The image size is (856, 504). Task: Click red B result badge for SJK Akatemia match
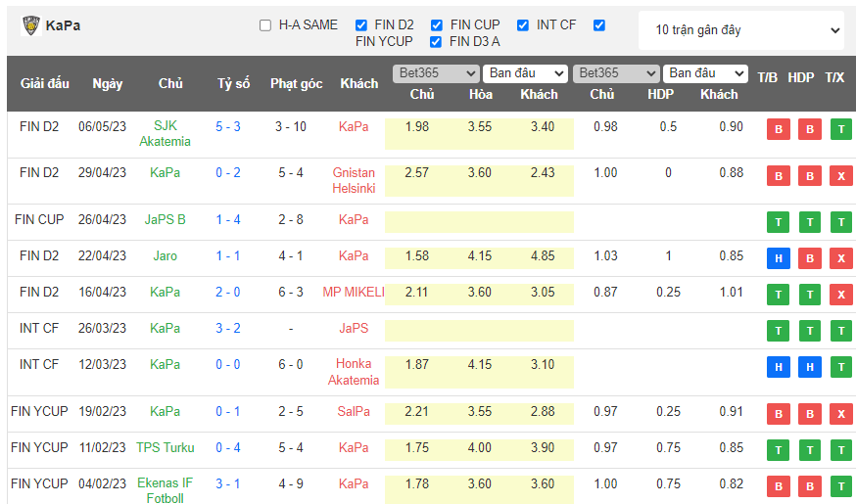click(x=779, y=129)
